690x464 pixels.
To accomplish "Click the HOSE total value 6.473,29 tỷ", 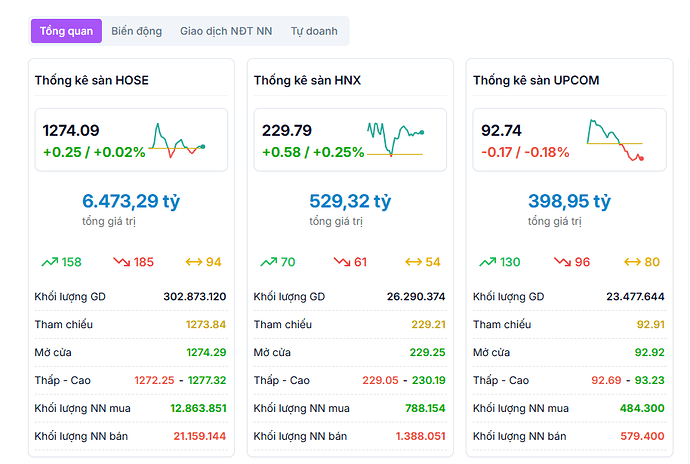I will (131, 201).
